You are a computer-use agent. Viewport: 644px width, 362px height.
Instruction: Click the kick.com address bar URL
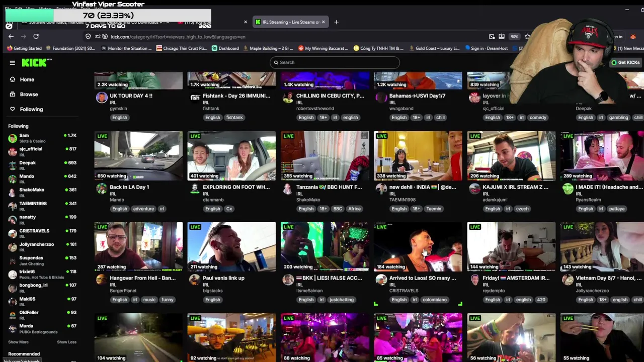pyautogui.click(x=178, y=37)
